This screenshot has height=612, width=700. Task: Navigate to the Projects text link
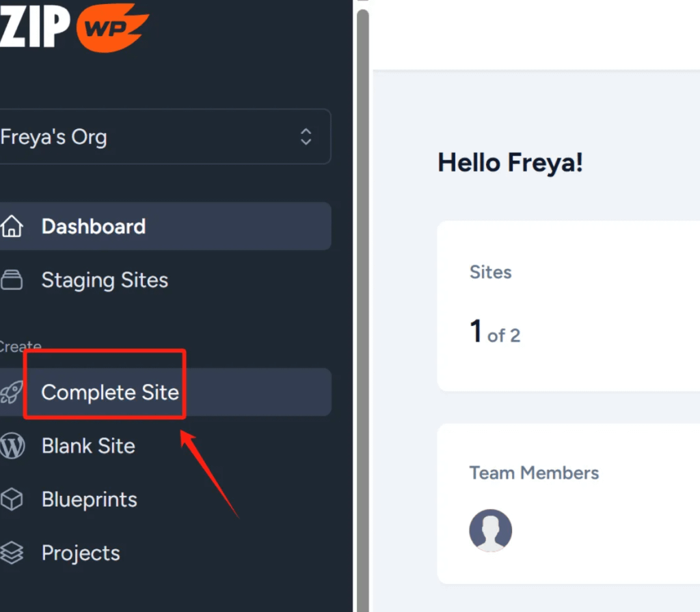pyautogui.click(x=81, y=553)
